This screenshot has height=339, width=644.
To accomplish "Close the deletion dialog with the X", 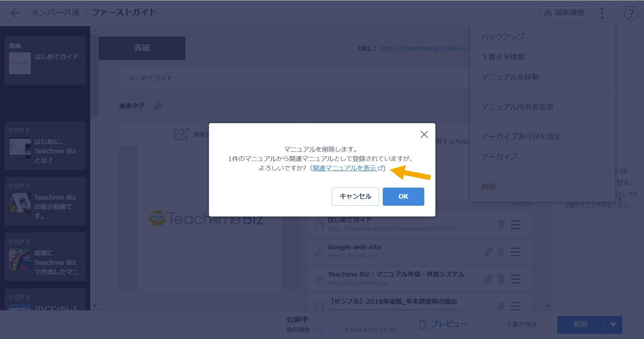I will tap(424, 134).
